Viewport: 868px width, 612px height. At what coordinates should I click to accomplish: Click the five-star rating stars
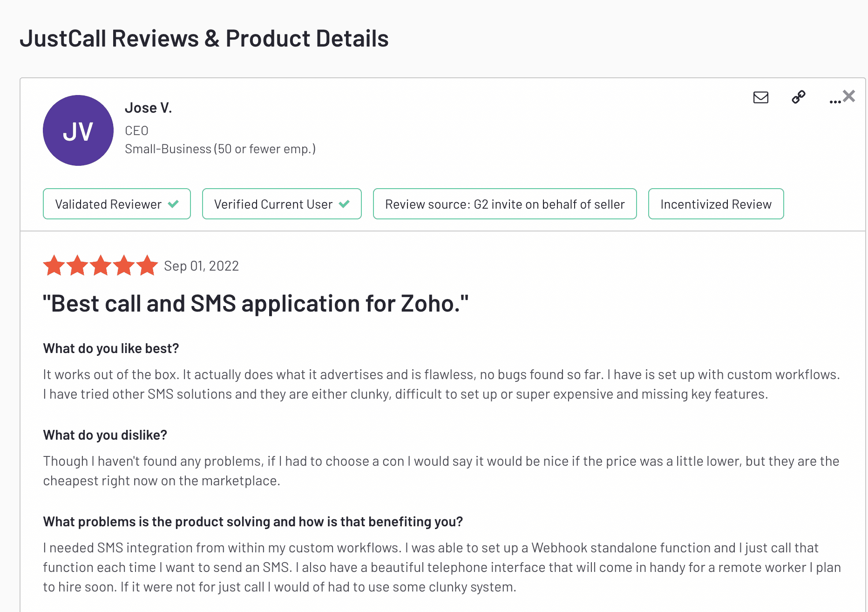[101, 265]
